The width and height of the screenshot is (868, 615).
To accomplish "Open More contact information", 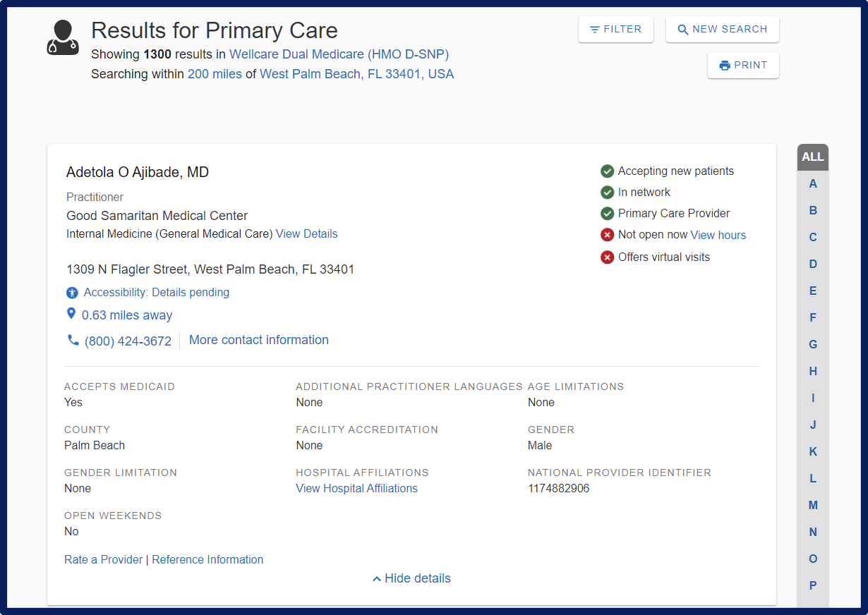I will click(x=259, y=340).
